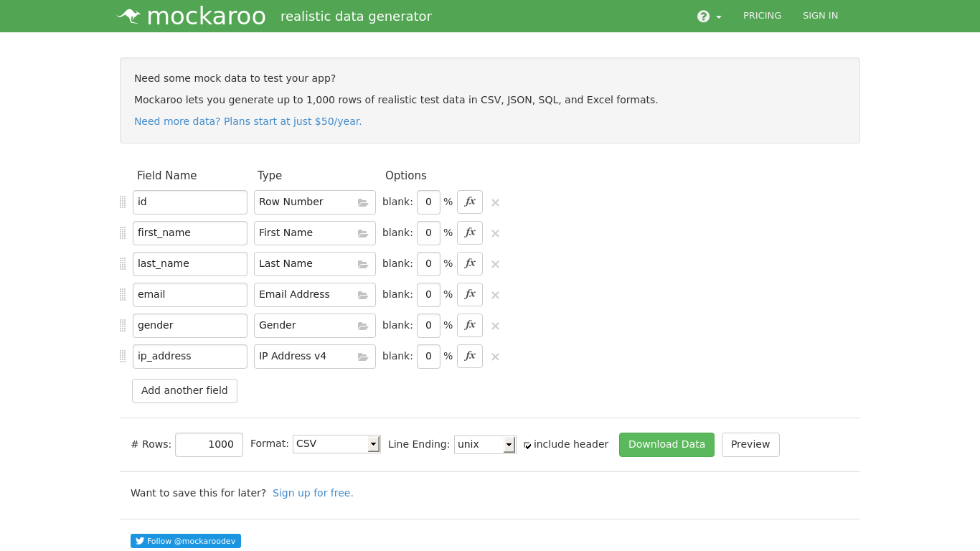The image size is (980, 551).
Task: Set blank percent for the ip_address row
Action: [x=428, y=357]
